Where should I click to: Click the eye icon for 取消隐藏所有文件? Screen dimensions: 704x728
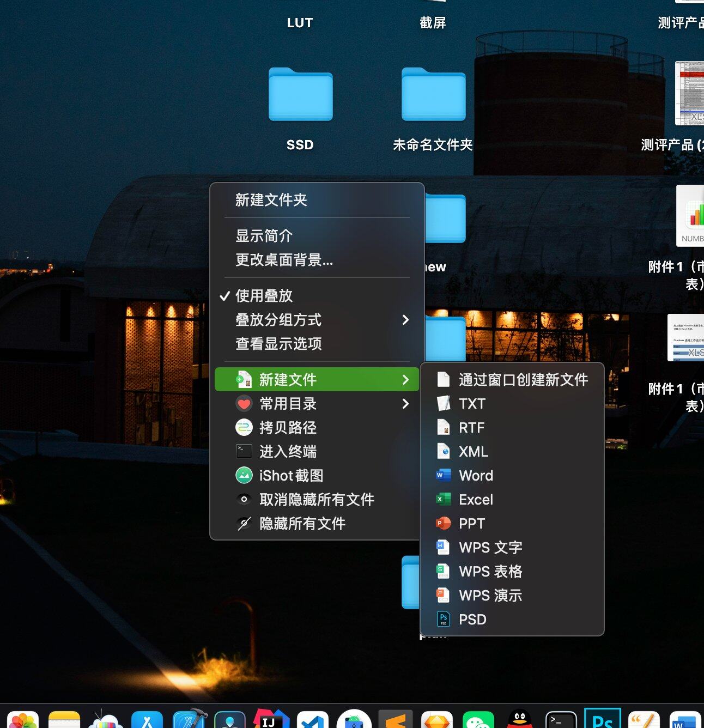(244, 499)
